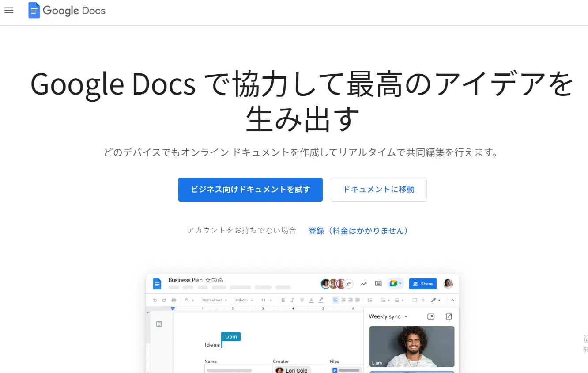Click ビジネス向けドキュメントを試す button
This screenshot has width=588, height=373.
[250, 190]
